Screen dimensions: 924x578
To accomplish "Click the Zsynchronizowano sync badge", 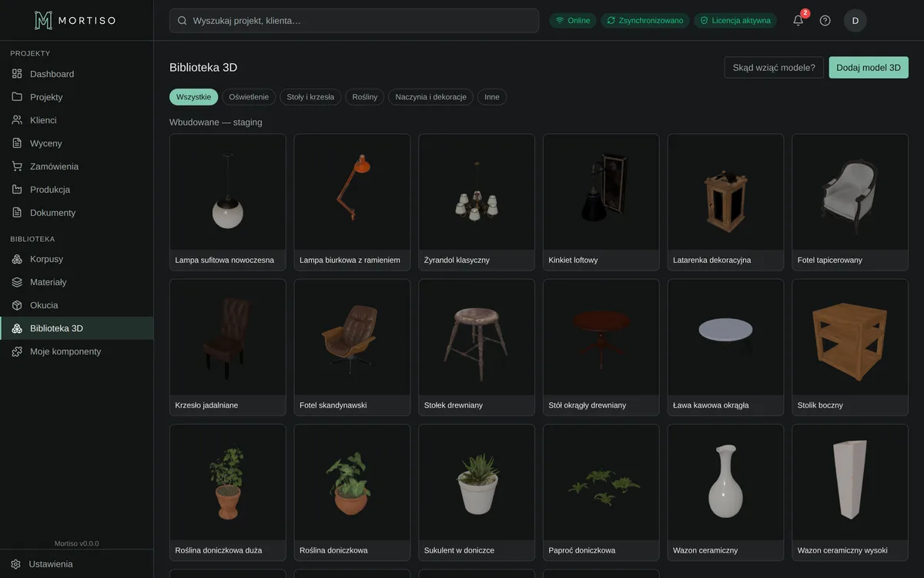I will pyautogui.click(x=645, y=21).
